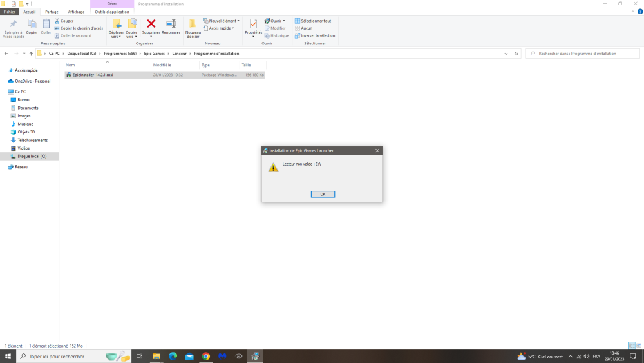The width and height of the screenshot is (644, 363).
Task: Select Aucun selection option
Action: [303, 28]
